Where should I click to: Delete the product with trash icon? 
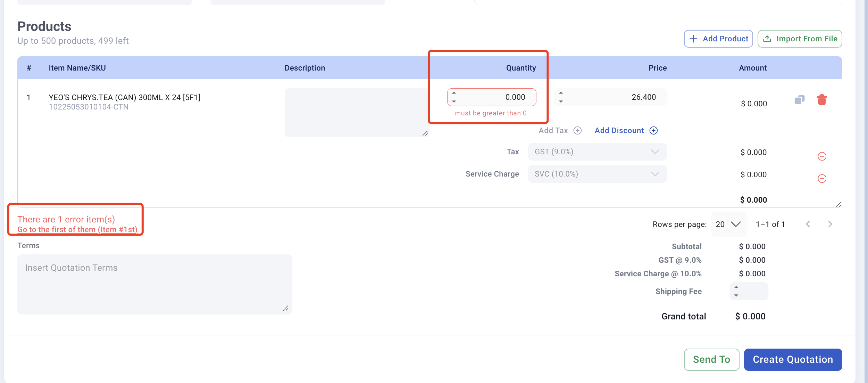(821, 100)
